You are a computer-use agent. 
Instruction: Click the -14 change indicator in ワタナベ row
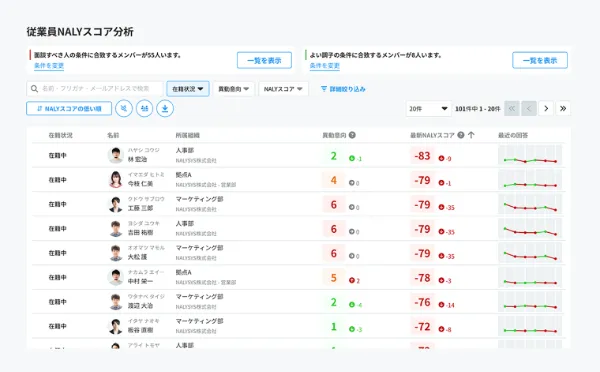pos(447,305)
